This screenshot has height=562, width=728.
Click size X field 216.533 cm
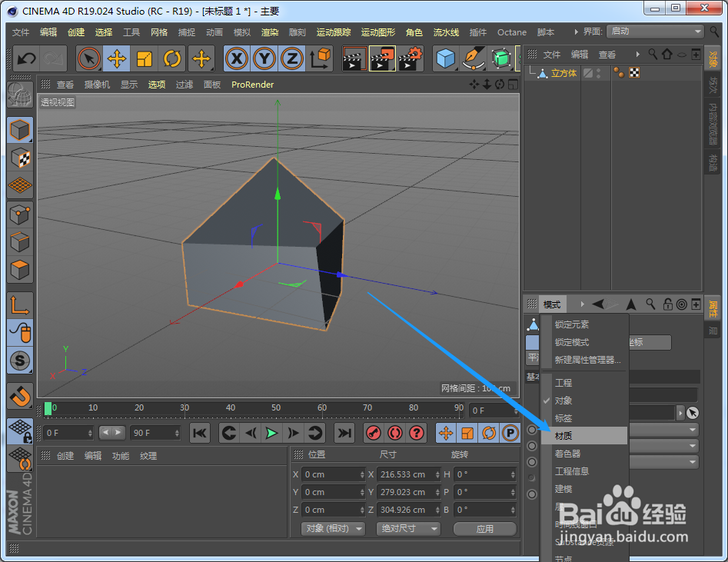tap(408, 474)
